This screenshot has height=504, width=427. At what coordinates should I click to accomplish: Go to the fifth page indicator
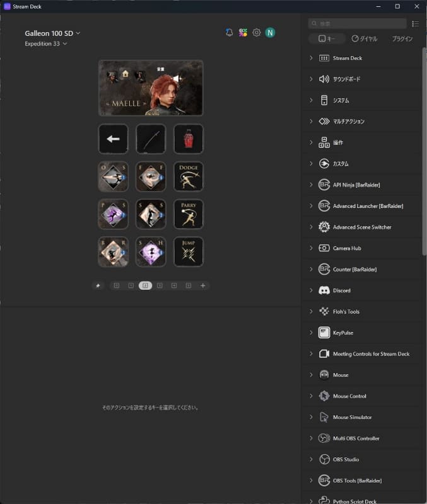click(x=174, y=285)
